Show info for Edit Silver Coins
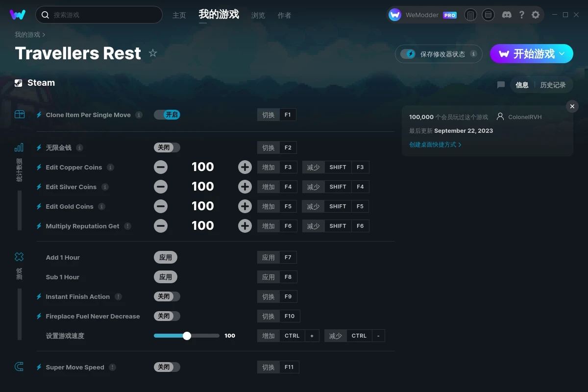 point(105,187)
